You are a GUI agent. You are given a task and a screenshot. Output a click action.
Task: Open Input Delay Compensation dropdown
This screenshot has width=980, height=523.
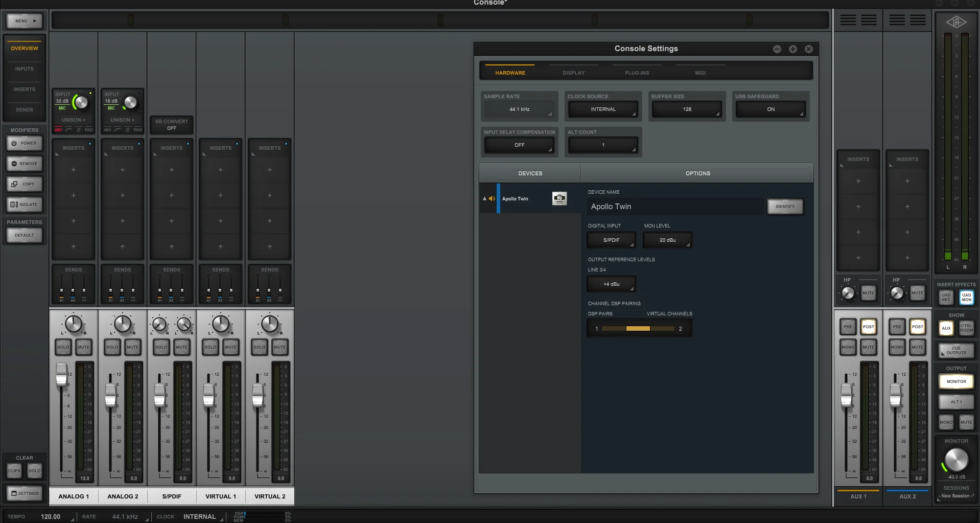(x=519, y=145)
